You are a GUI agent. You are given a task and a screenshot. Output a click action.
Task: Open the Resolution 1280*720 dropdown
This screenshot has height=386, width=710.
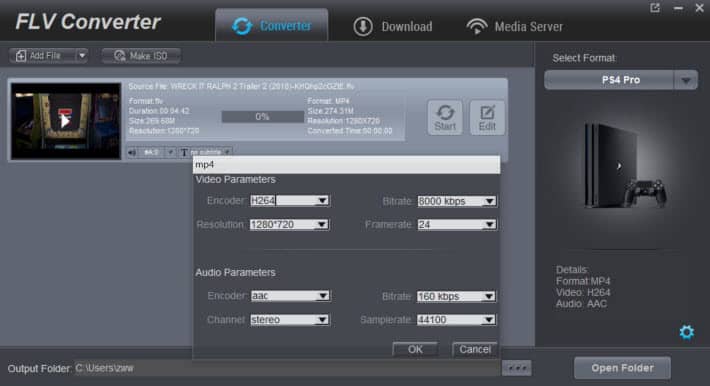coord(289,224)
